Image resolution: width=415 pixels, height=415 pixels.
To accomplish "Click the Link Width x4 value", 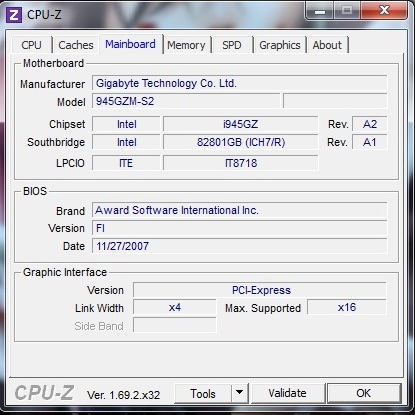I will coord(175,307).
